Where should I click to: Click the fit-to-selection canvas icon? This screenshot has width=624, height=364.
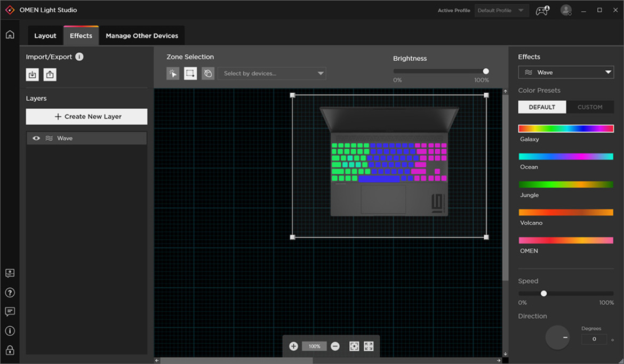click(x=354, y=346)
